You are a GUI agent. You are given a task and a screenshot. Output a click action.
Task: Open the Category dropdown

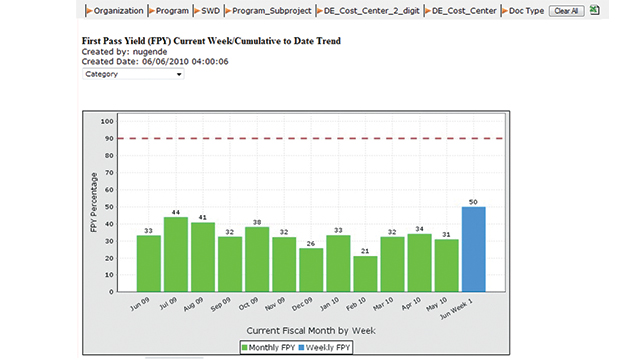click(133, 74)
